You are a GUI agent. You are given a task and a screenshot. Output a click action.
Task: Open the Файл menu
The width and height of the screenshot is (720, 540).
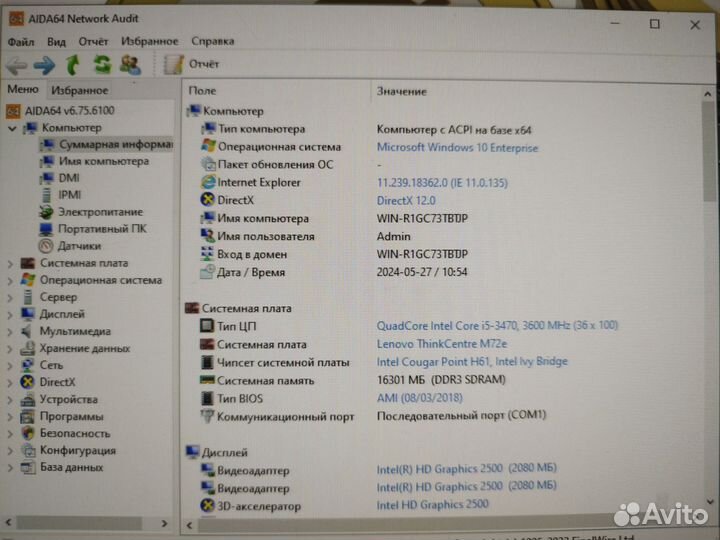21,42
